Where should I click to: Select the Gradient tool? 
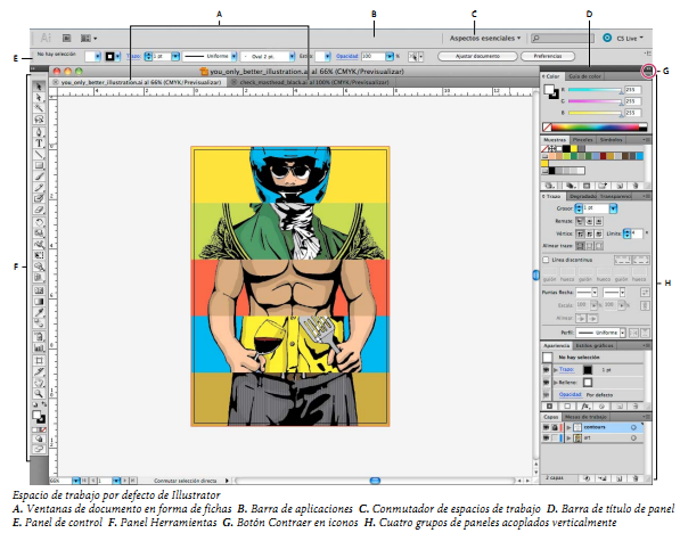tap(39, 302)
